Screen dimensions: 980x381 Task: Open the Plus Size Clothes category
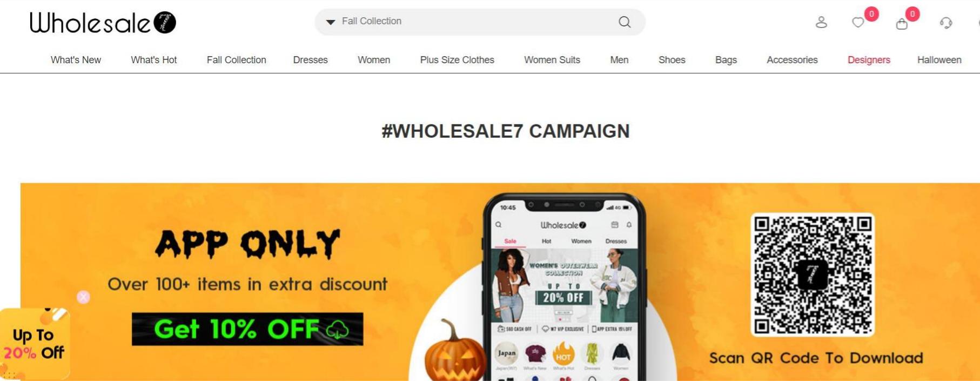click(457, 60)
